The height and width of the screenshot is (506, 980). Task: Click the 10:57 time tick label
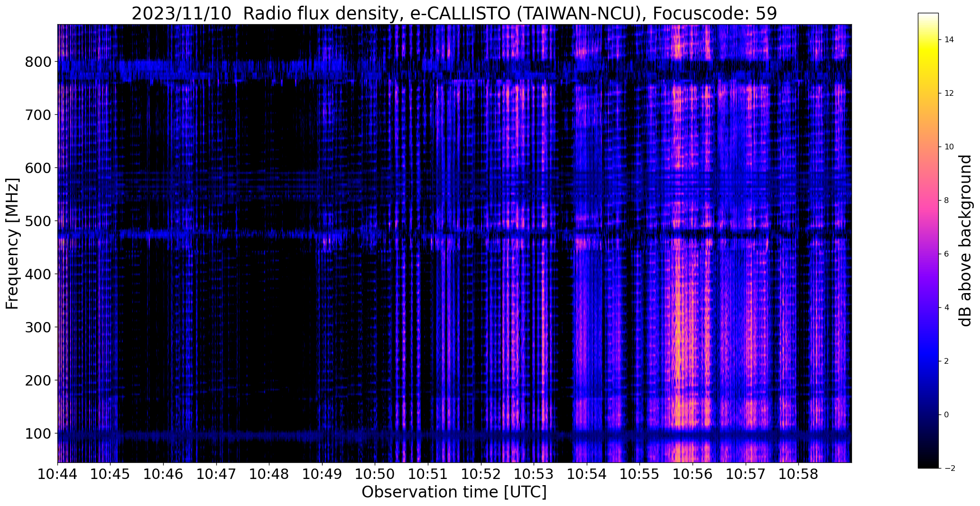(x=745, y=474)
